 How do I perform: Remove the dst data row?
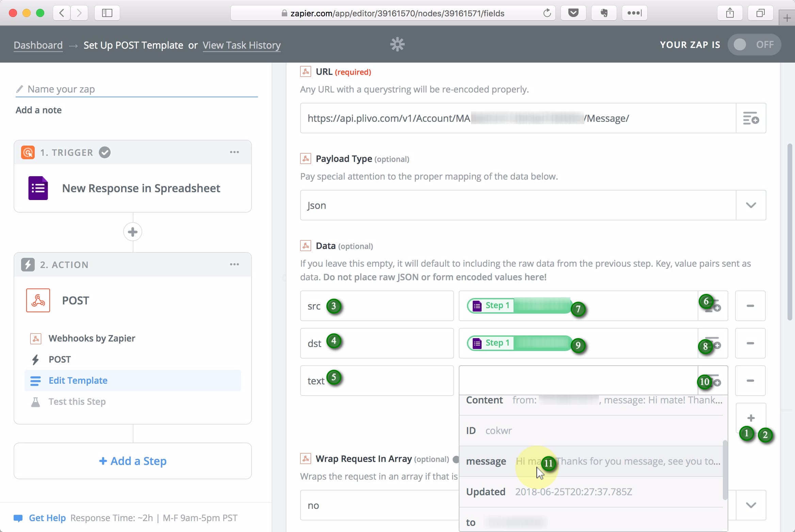pyautogui.click(x=750, y=343)
